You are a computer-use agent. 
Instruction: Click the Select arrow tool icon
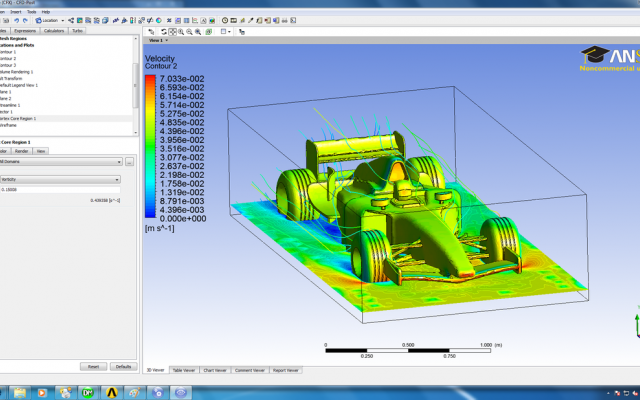[x=151, y=32]
